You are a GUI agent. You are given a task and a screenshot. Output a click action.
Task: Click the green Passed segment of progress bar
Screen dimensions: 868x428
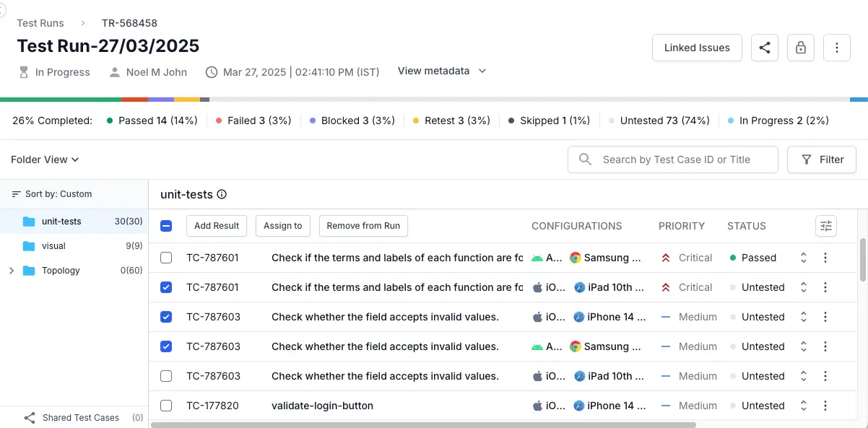(x=61, y=99)
